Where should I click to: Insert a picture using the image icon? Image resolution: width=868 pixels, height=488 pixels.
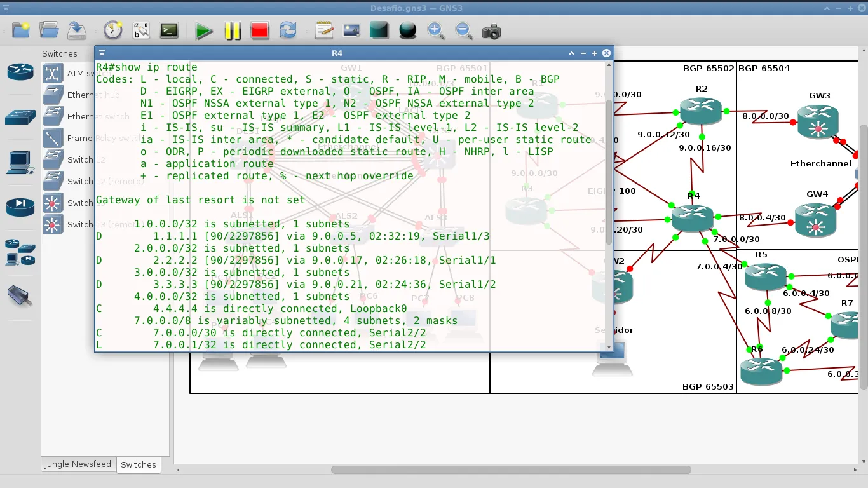pyautogui.click(x=351, y=30)
